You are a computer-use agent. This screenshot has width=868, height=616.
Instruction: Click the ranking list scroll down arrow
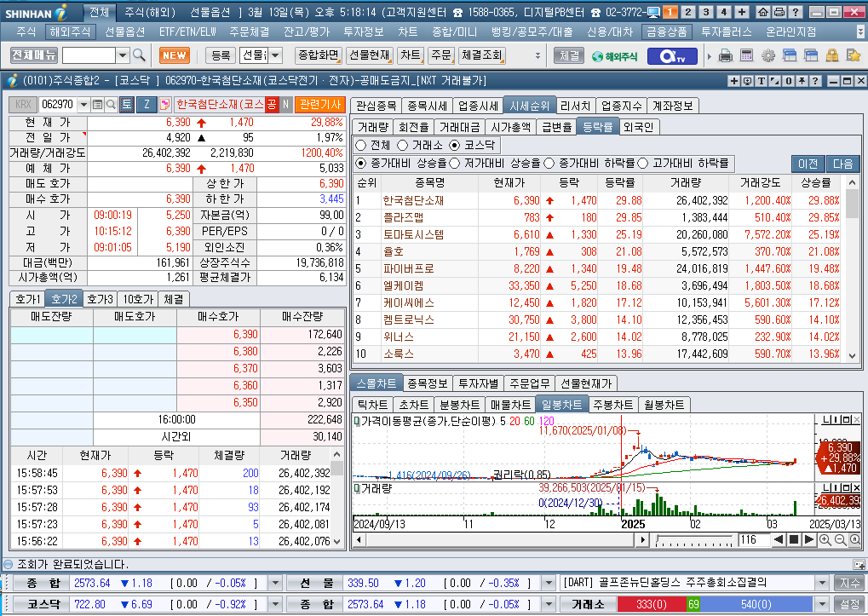852,356
